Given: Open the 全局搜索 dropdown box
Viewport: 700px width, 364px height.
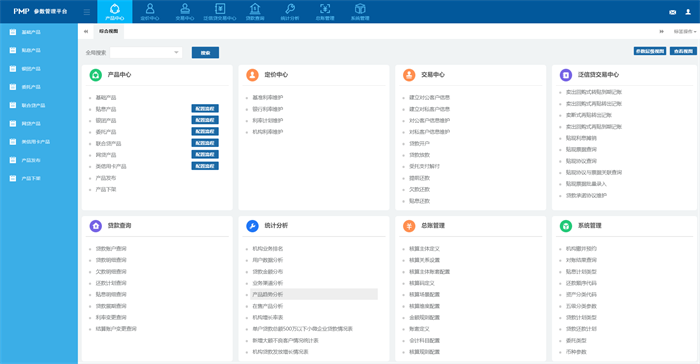Looking at the screenshot, I should tap(146, 53).
